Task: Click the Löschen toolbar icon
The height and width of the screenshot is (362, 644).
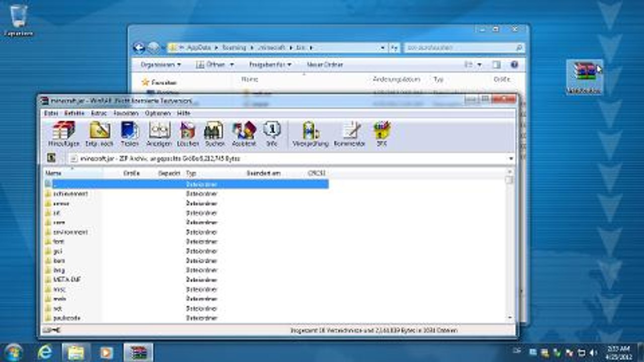Action: [188, 134]
